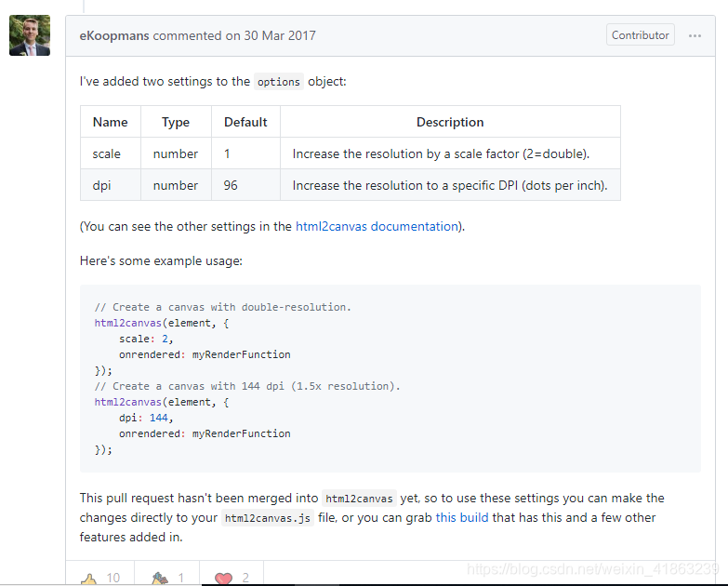The height and width of the screenshot is (586, 728).
Task: Select the 'dpi' cell in the table
Action: click(x=111, y=185)
